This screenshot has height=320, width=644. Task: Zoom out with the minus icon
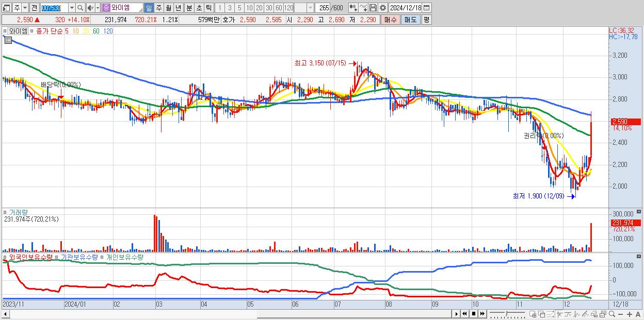620,314
